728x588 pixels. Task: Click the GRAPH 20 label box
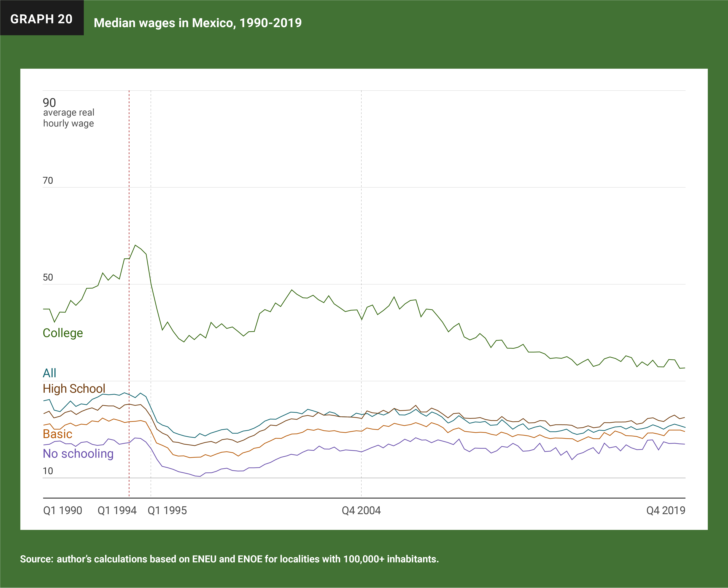[x=42, y=18]
